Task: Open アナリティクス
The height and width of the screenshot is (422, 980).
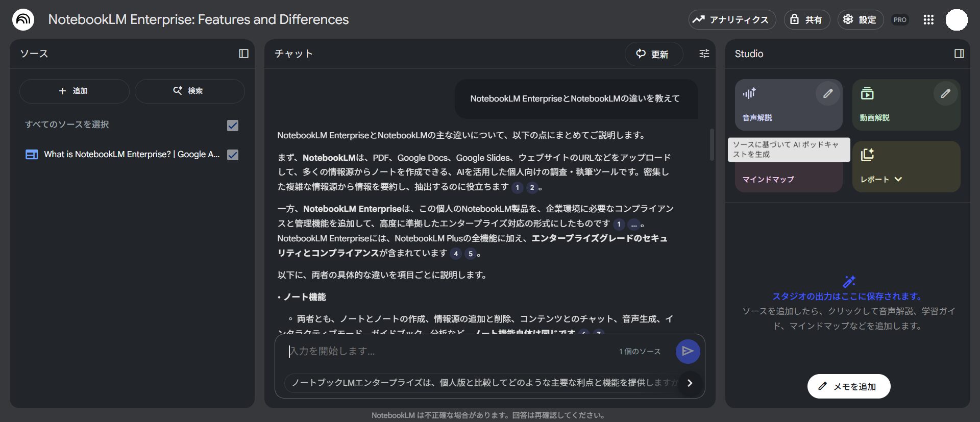Action: coord(732,20)
